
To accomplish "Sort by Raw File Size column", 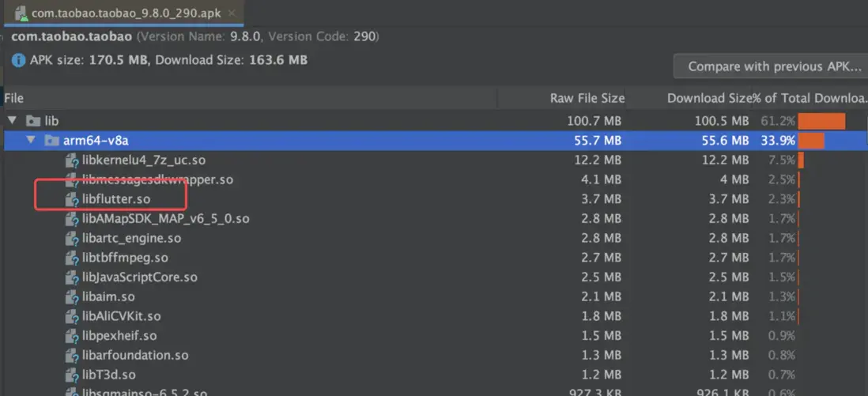I will point(587,98).
